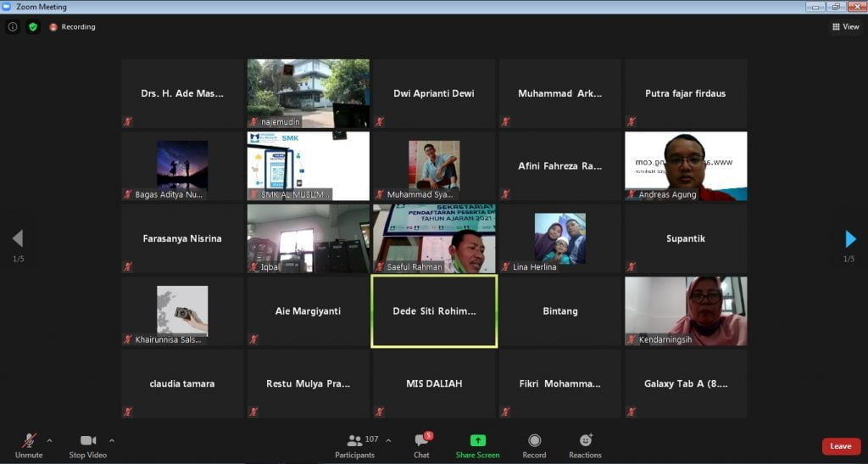Open the View layout menu
The width and height of the screenshot is (868, 464).
pyautogui.click(x=846, y=26)
